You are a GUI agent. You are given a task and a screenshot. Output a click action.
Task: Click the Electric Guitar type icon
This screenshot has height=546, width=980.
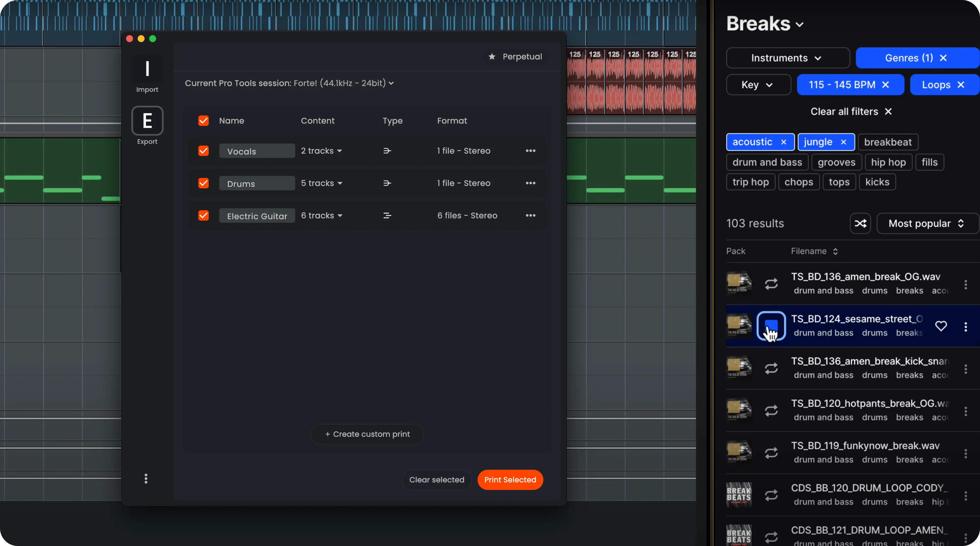[x=387, y=215]
